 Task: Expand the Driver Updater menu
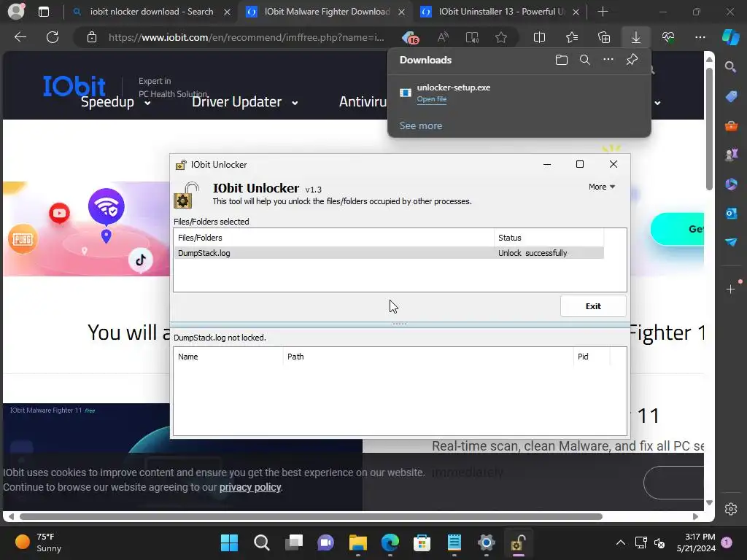point(245,102)
